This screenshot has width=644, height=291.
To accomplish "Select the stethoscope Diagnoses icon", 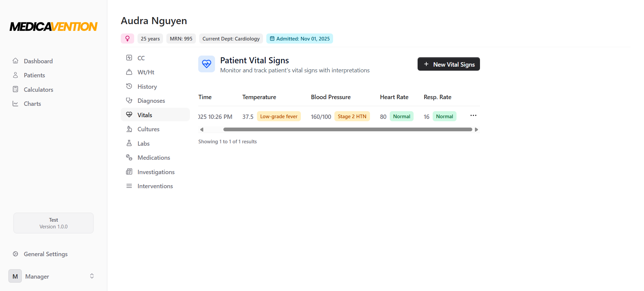I will [129, 100].
